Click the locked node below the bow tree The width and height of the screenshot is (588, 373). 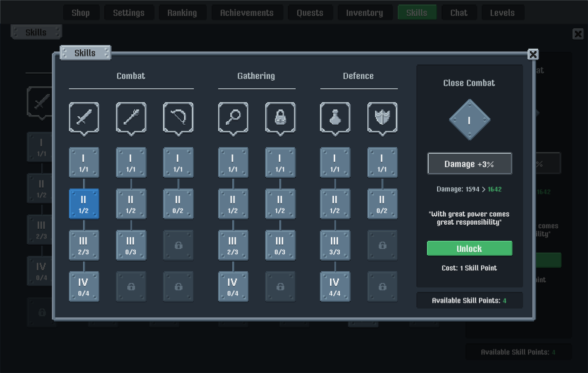(178, 245)
